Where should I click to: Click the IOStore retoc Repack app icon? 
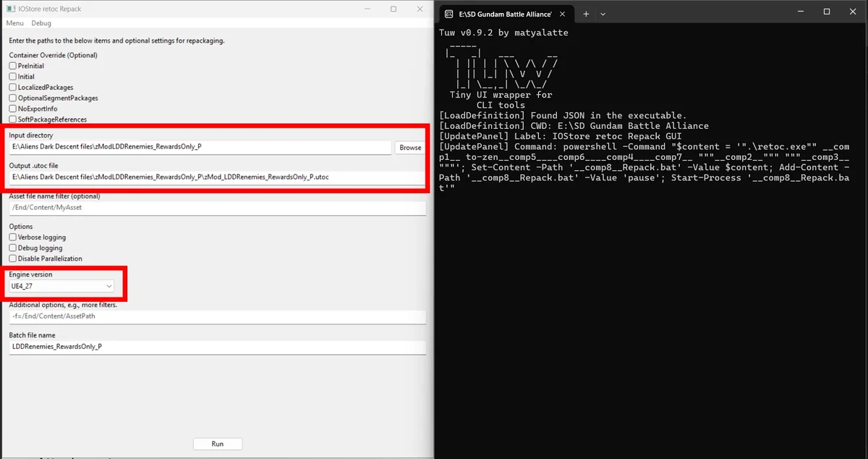9,9
